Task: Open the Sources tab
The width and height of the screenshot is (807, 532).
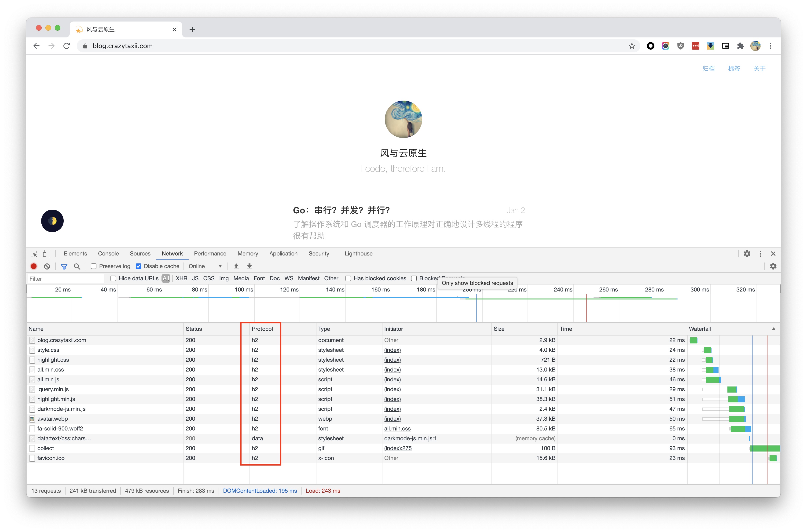Action: point(140,253)
